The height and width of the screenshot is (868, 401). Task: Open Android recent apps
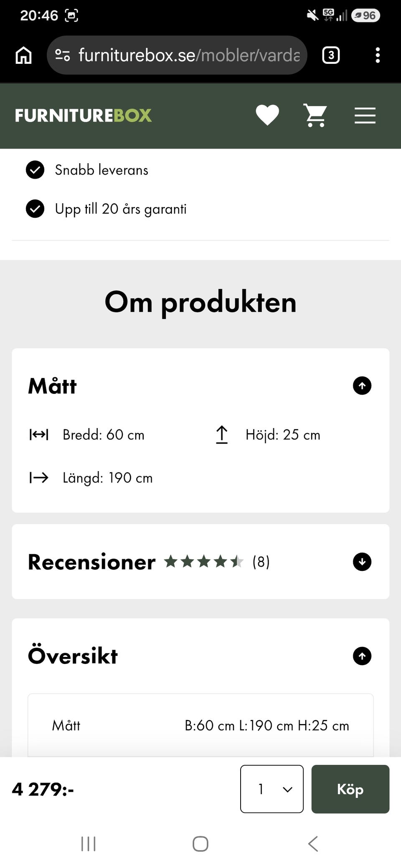(x=88, y=844)
